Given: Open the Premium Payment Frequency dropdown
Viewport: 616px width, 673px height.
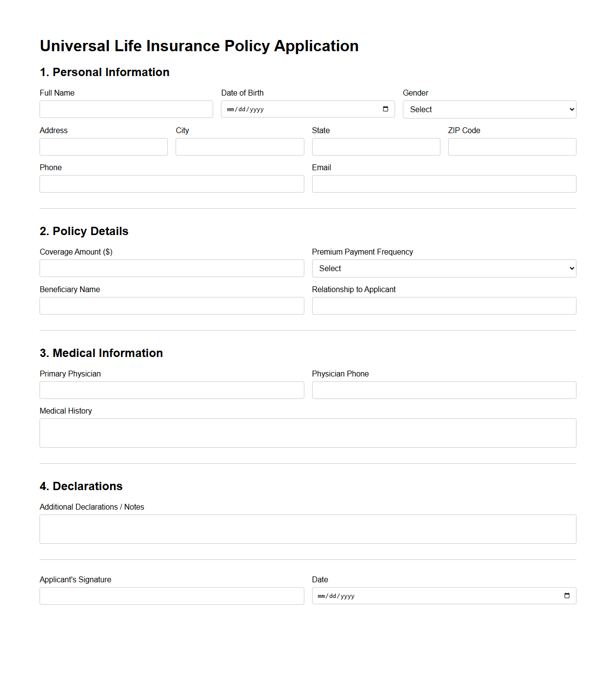Looking at the screenshot, I should [x=443, y=268].
